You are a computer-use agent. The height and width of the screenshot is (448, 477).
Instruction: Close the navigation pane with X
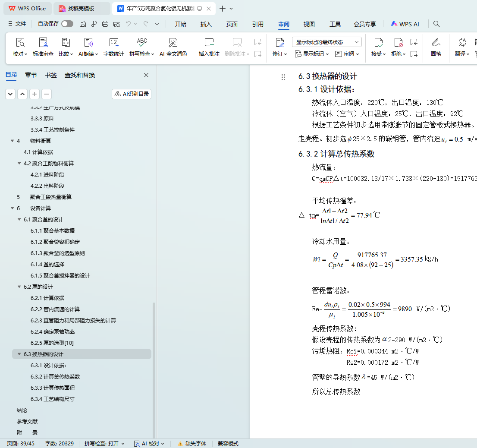tap(146, 75)
